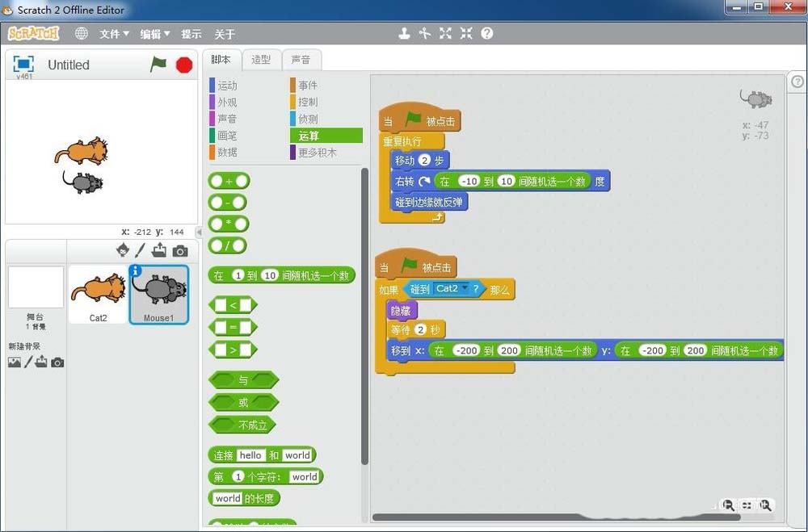Click the green flag to run project
Screen dimensions: 808x532
(x=158, y=65)
